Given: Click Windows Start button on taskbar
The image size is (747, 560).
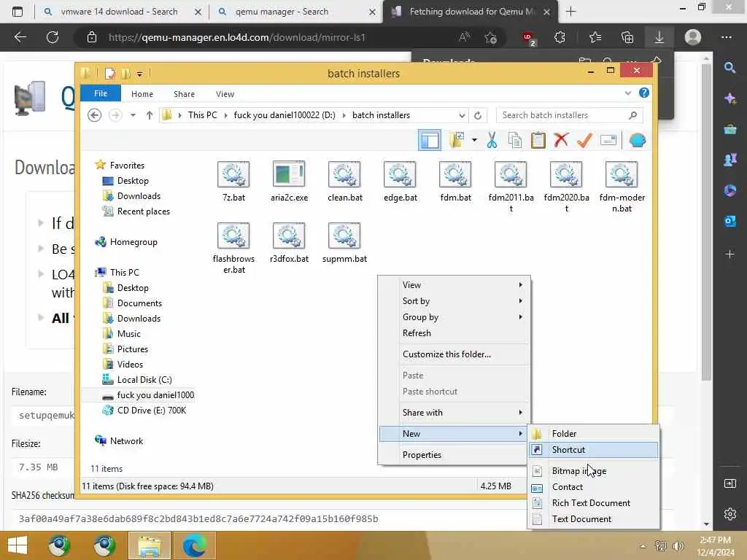Looking at the screenshot, I should 18,545.
